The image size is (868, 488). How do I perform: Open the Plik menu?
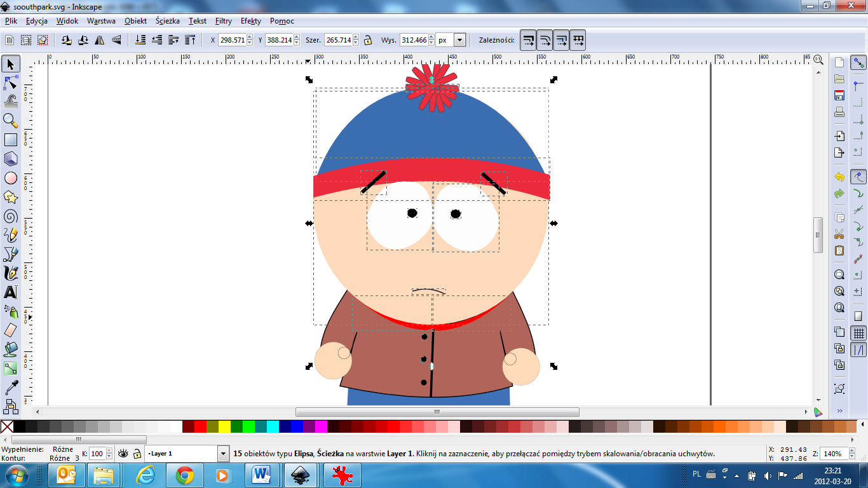point(11,21)
